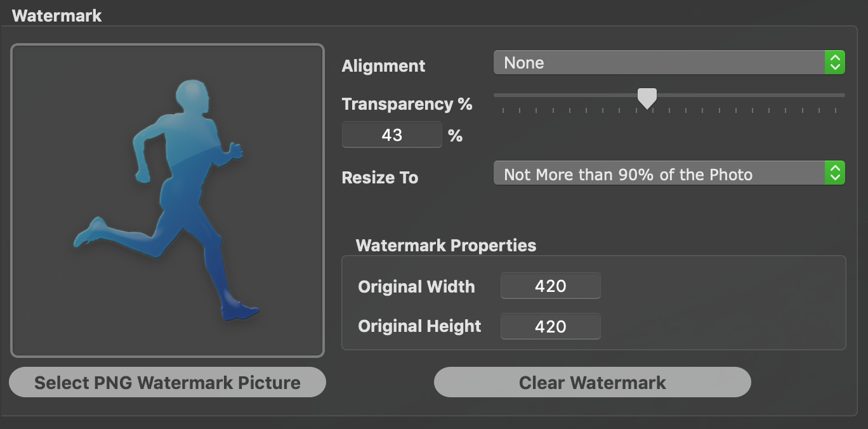Click inside the Transparency percentage field showing 43
The image size is (868, 429).
click(x=391, y=135)
